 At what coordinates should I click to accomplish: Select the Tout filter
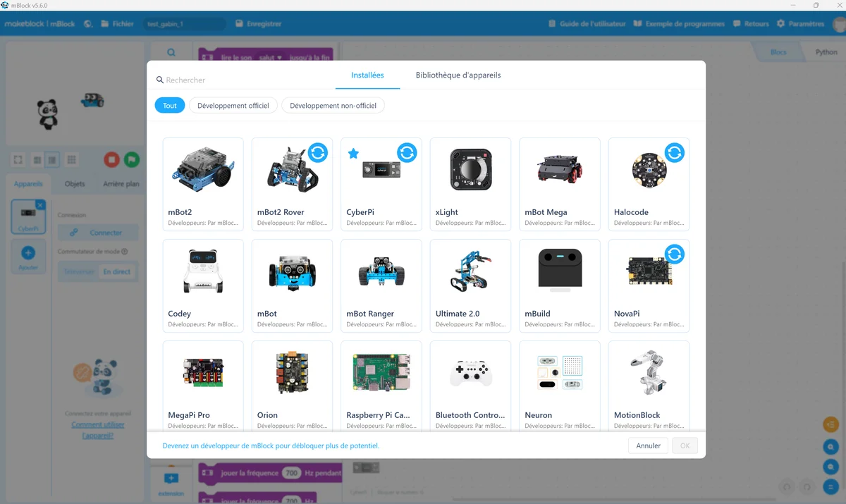point(170,106)
